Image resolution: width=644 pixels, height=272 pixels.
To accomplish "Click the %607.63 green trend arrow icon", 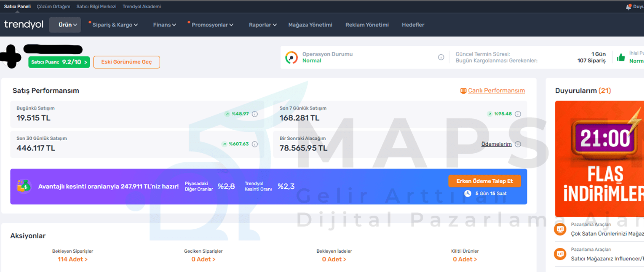I will tap(224, 144).
